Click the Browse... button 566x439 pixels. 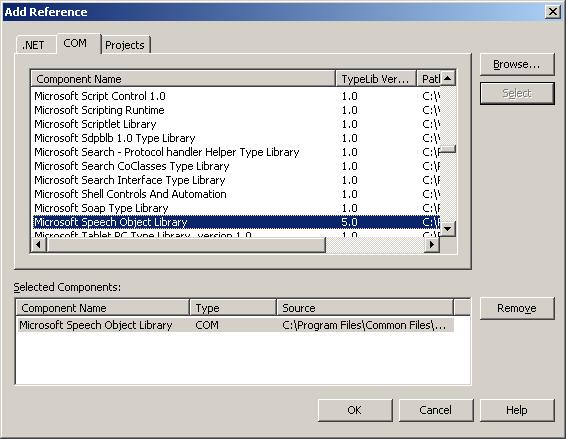(517, 64)
